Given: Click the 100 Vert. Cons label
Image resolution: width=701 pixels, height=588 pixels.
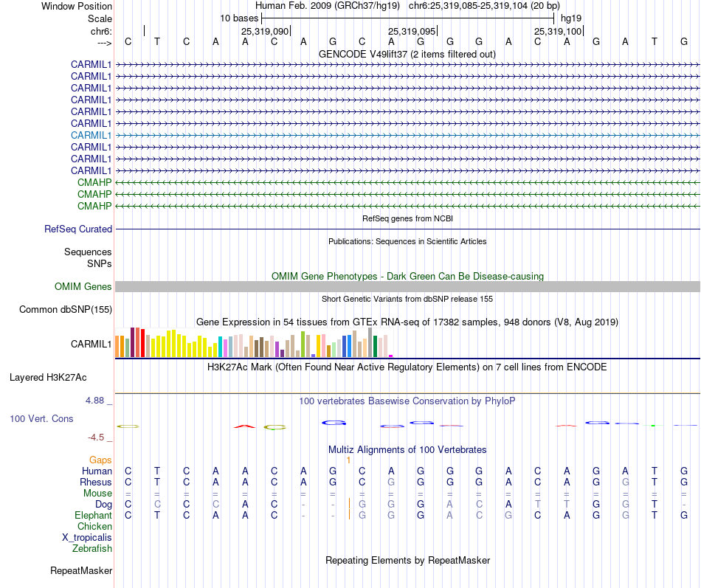Looking at the screenshot, I should (41, 418).
